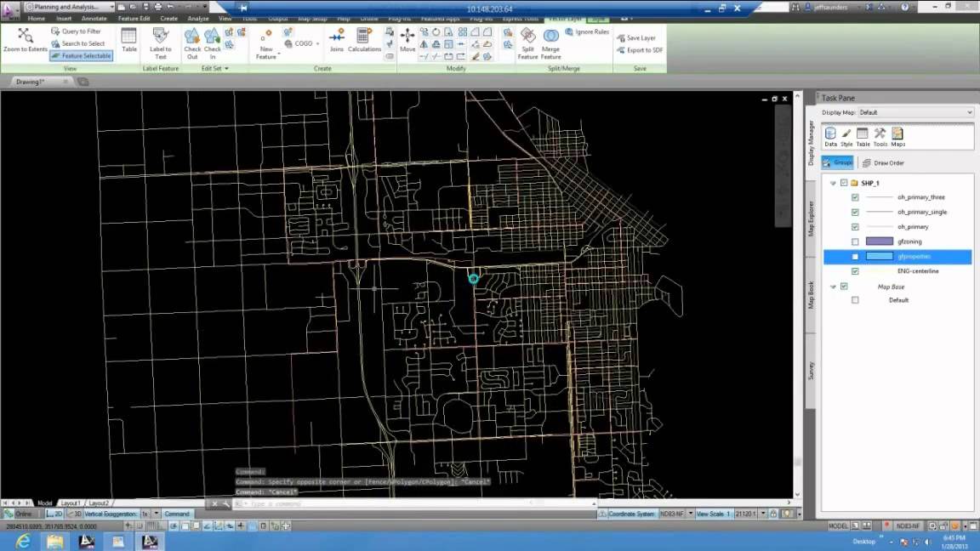The height and width of the screenshot is (551, 980).
Task: Click Export to SDF button
Action: point(640,50)
